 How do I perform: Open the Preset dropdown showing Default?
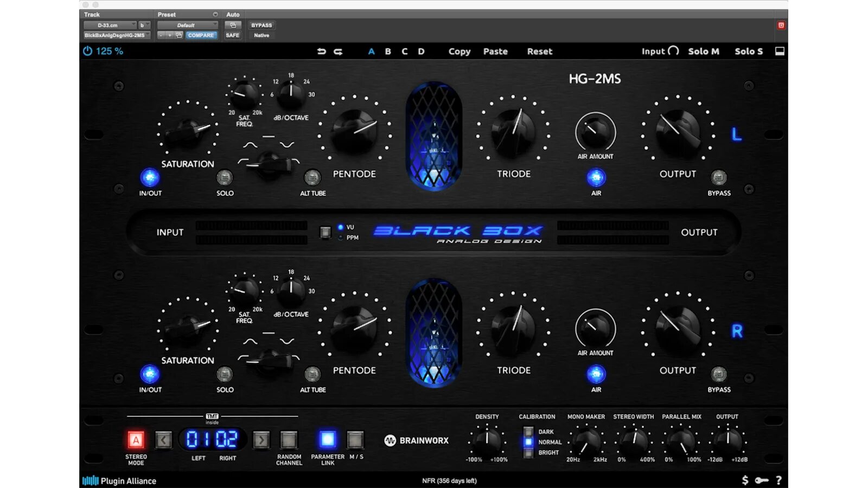coord(187,25)
